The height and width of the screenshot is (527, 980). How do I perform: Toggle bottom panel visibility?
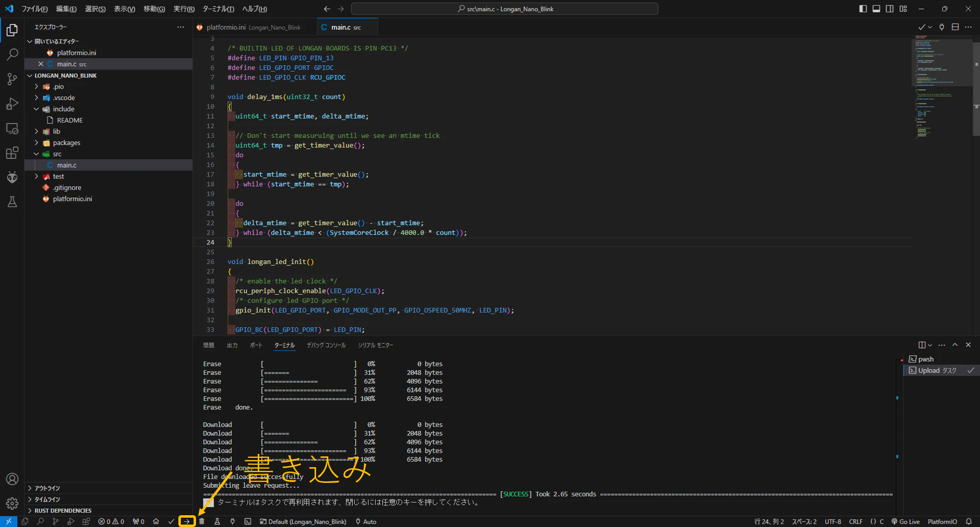click(876, 9)
